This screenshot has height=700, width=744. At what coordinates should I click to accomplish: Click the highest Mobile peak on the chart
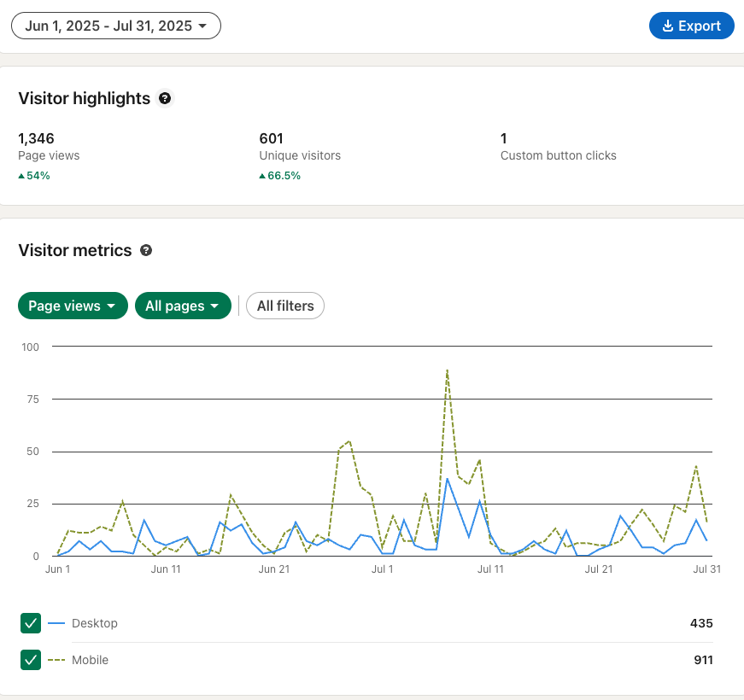click(x=447, y=370)
